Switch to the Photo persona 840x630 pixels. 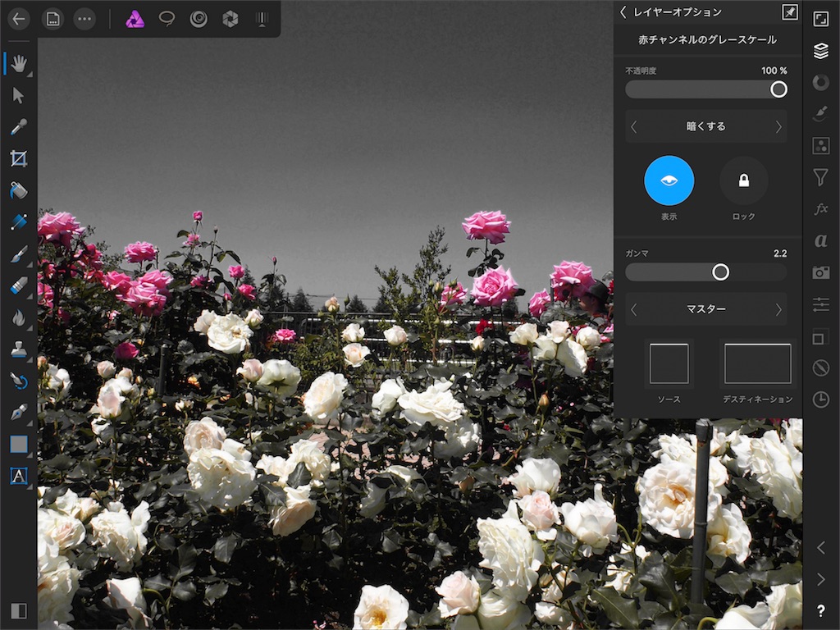135,20
